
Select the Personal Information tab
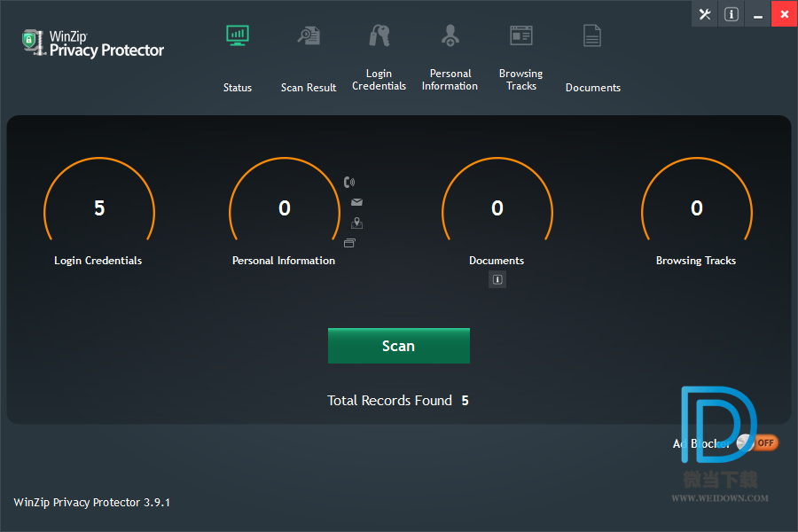(x=450, y=80)
